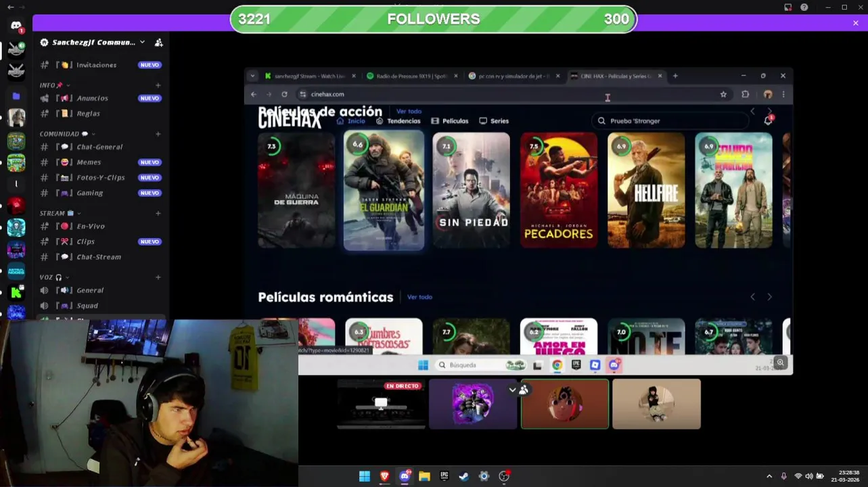Screen dimensions: 868x487
Task: Toggle microphone icon in system tray
Action: (x=783, y=476)
